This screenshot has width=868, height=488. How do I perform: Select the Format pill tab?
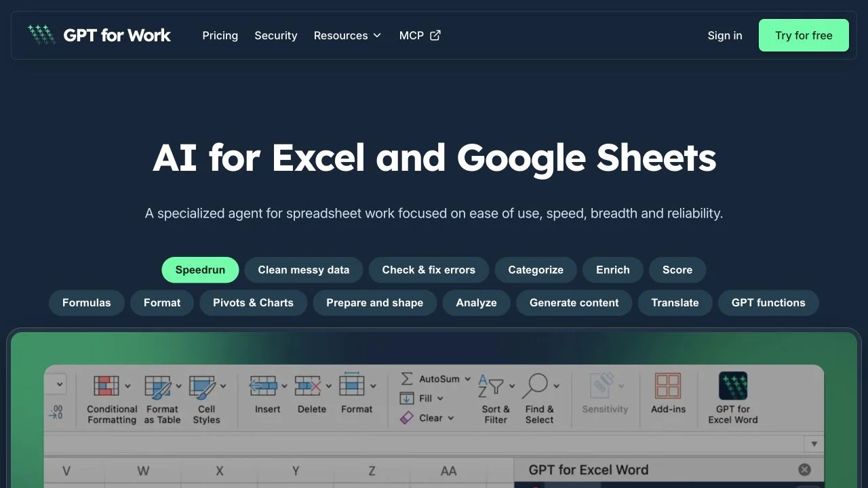coord(162,303)
